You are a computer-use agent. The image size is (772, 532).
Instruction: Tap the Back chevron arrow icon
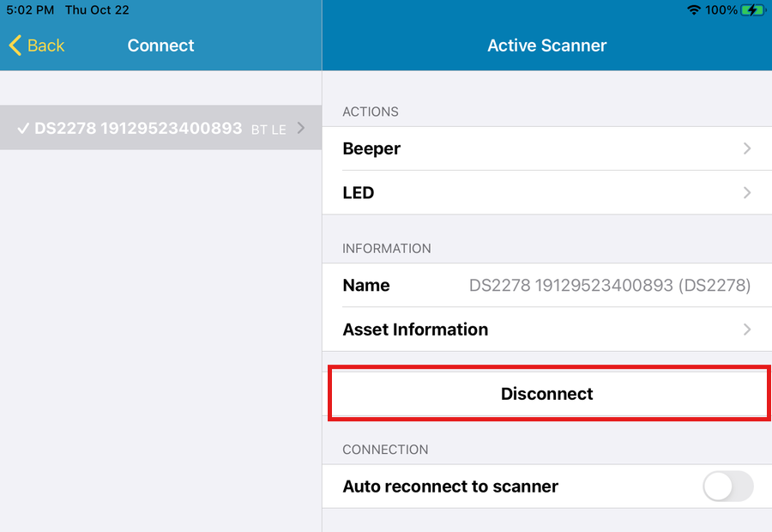(15, 45)
